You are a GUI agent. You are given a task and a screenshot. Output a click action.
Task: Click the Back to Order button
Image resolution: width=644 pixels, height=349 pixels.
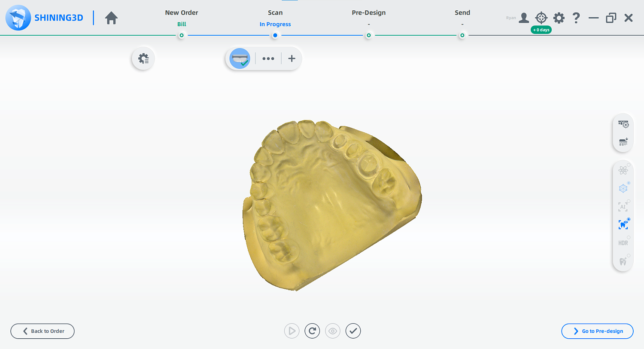click(x=43, y=331)
